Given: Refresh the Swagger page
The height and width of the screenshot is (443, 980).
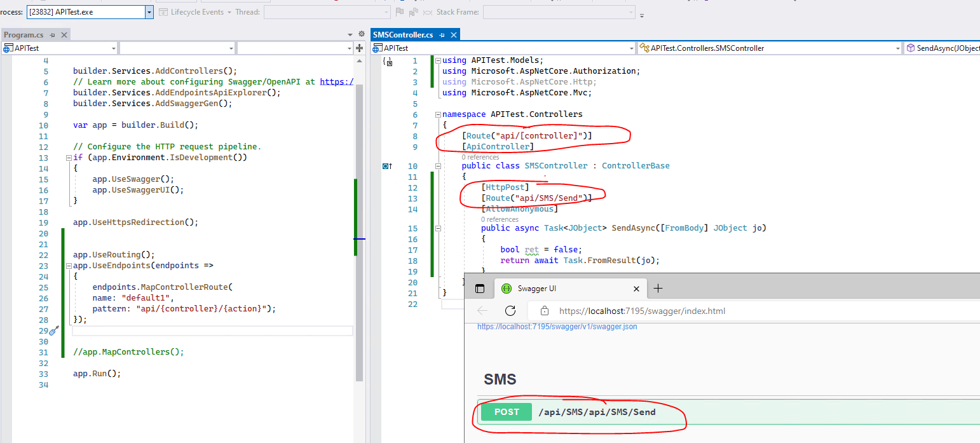Looking at the screenshot, I should 510,311.
